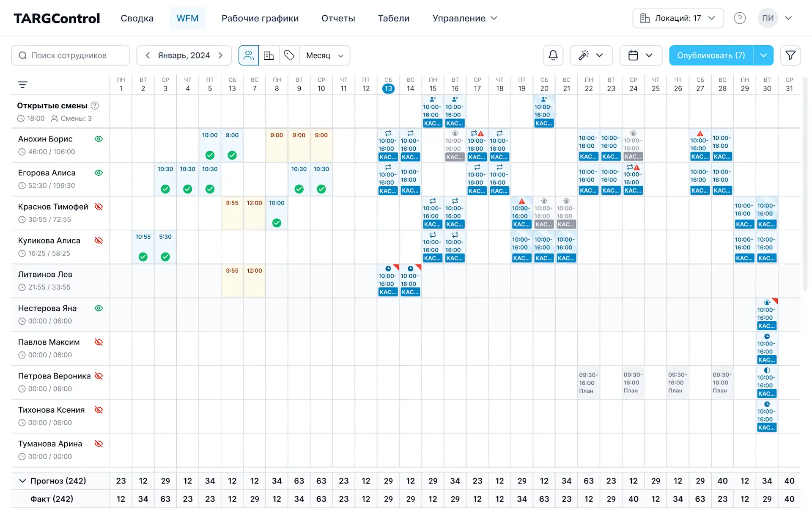Image resolution: width=812 pixels, height=508 pixels.
Task: Toggle visibility eye for Нестерова Яна
Action: tap(99, 308)
